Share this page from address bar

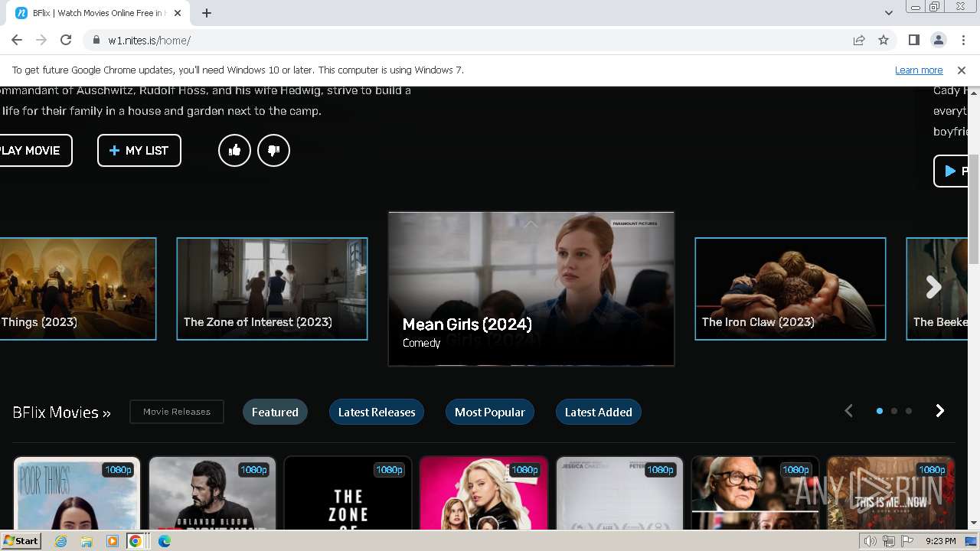tap(859, 40)
